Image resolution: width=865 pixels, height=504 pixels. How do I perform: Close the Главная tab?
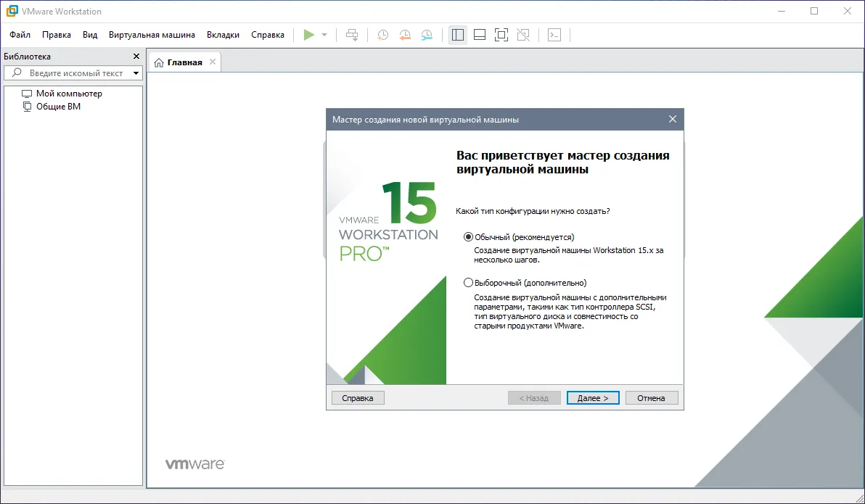tap(213, 62)
